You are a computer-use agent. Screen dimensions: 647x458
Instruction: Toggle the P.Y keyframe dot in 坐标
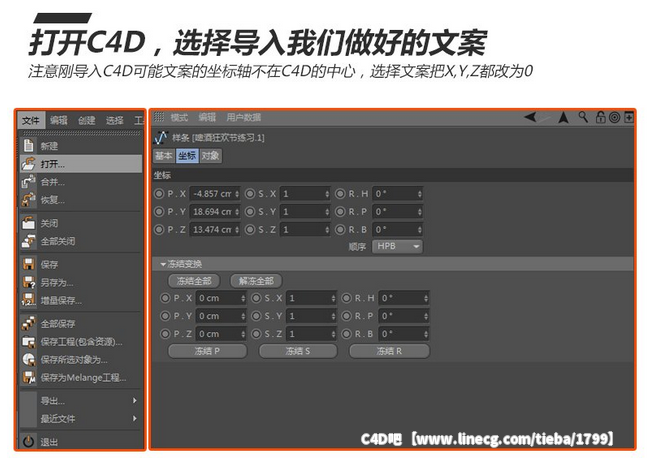159,212
